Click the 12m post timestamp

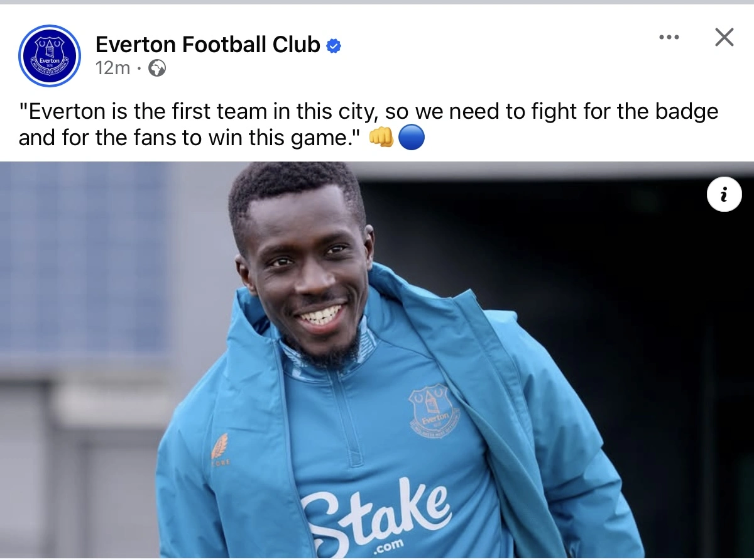112,69
